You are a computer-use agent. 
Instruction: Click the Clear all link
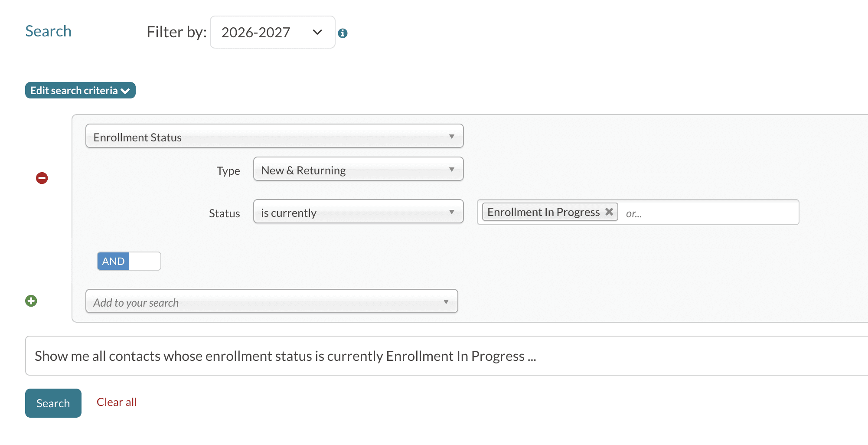click(x=116, y=402)
